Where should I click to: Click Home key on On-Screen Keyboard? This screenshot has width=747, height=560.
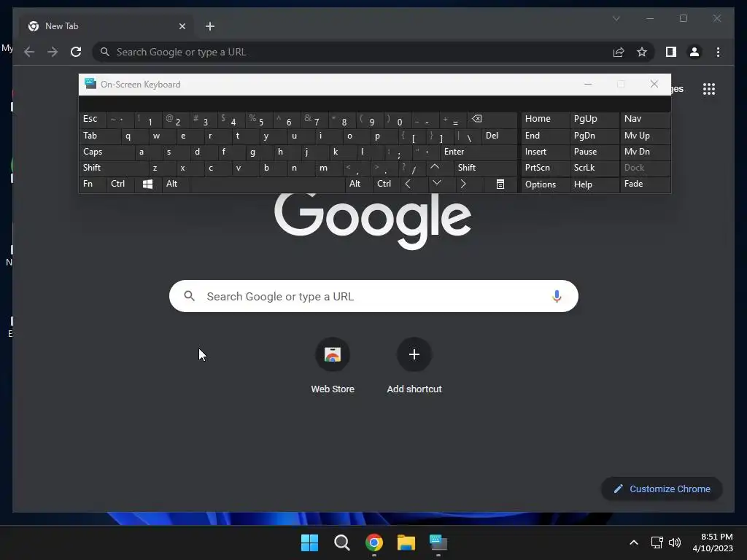[545, 119]
